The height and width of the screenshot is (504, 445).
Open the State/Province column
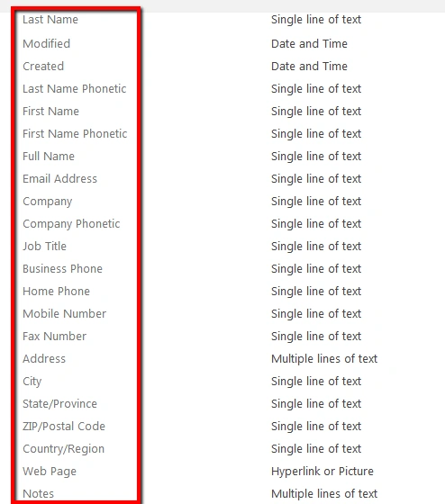click(59, 404)
